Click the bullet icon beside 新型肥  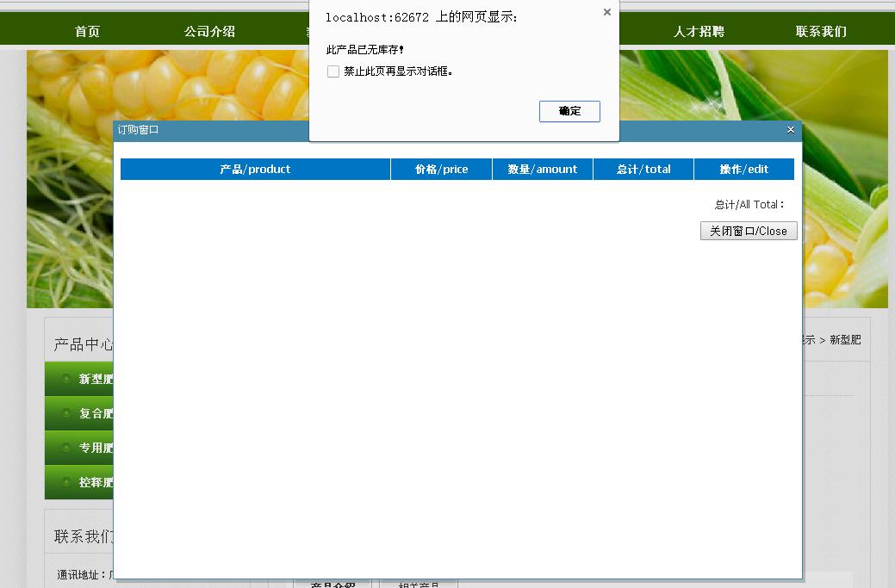tap(66, 379)
